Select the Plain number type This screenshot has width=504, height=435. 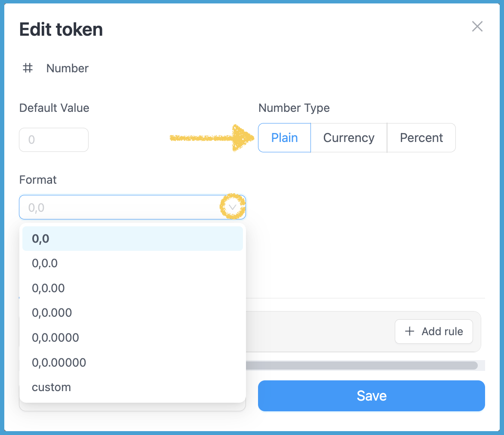284,138
